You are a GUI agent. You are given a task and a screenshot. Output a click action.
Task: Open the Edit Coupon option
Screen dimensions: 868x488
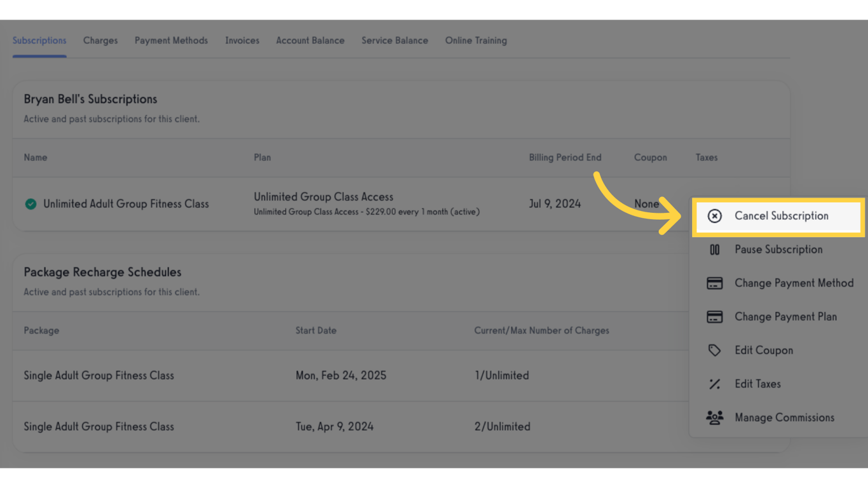(x=763, y=350)
